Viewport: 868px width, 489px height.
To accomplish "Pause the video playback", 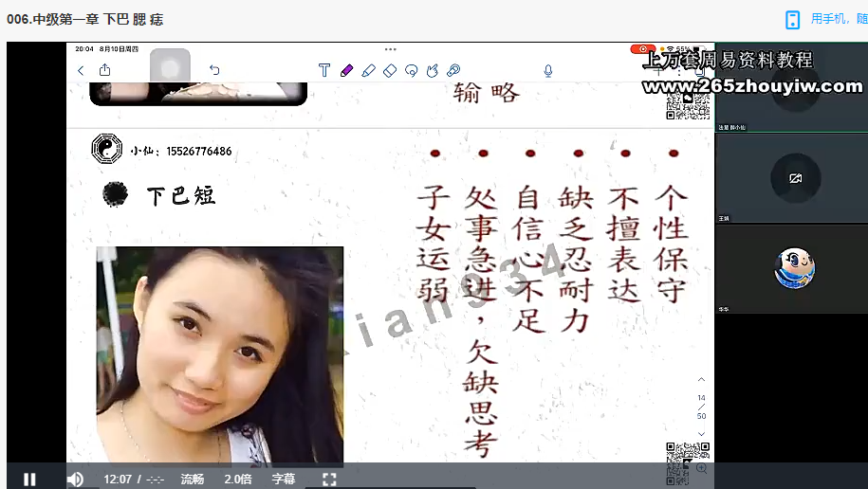I will pyautogui.click(x=29, y=479).
